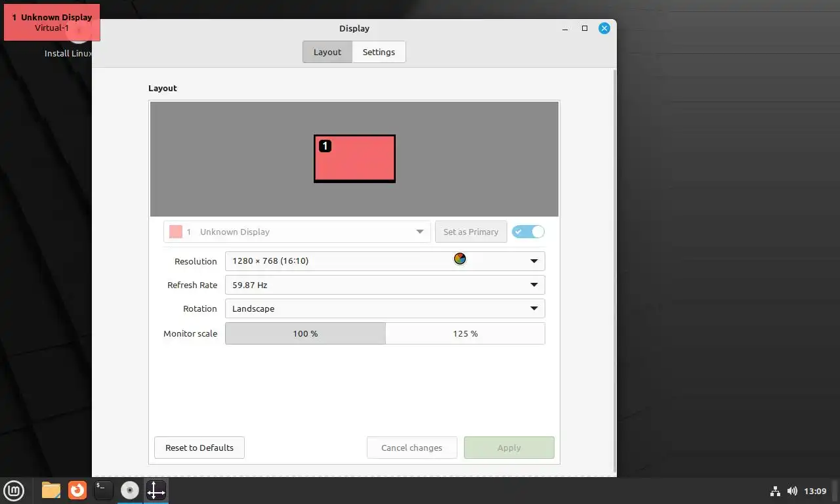Image resolution: width=840 pixels, height=504 pixels.
Task: Open the Unknown Display monitor dropdown
Action: coord(297,232)
